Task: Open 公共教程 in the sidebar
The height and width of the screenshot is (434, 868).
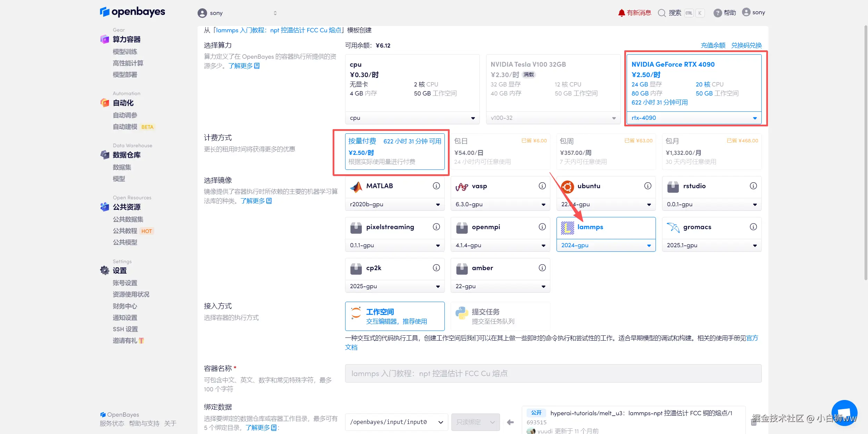Action: tap(125, 231)
